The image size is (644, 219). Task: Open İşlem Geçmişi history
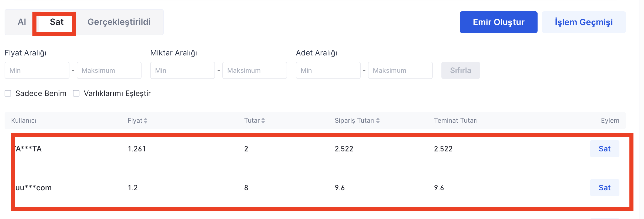(x=583, y=22)
